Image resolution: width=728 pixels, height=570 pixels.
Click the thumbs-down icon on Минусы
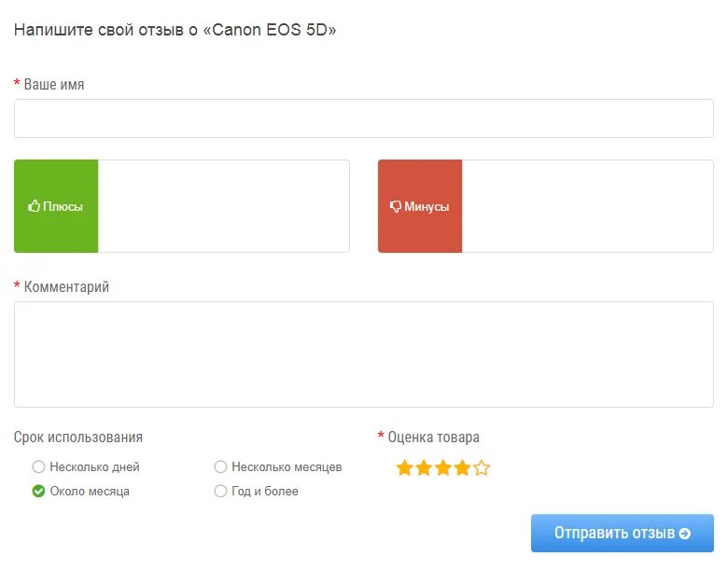395,206
